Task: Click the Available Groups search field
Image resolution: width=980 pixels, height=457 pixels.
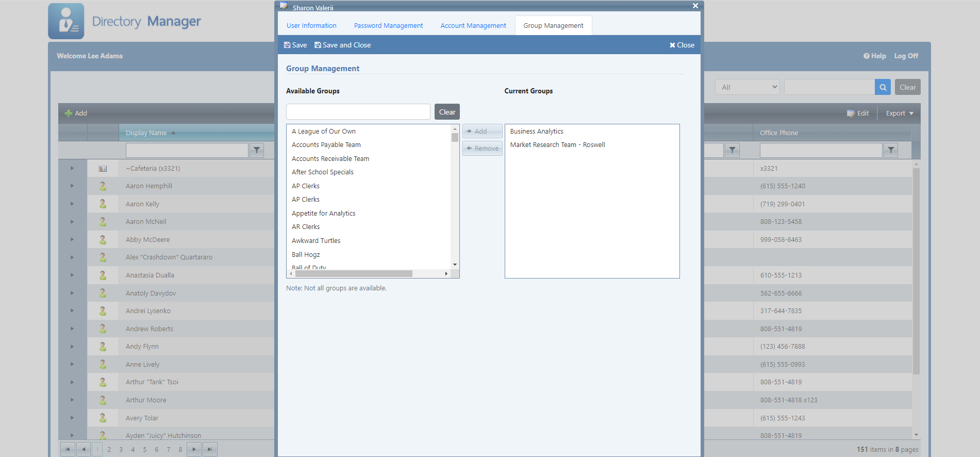Action: (x=358, y=112)
